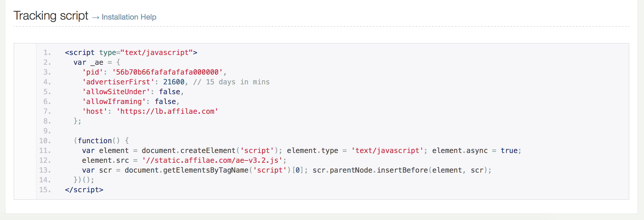Viewport: 644px width, 220px height.
Task: Click the getElementsByTagName call
Action: 206,170
